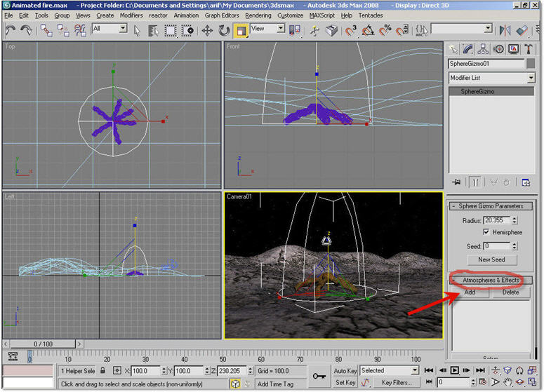Click the Add button under Atmospheres & Effects
Viewport: 544px width, 392px height.
(x=469, y=292)
